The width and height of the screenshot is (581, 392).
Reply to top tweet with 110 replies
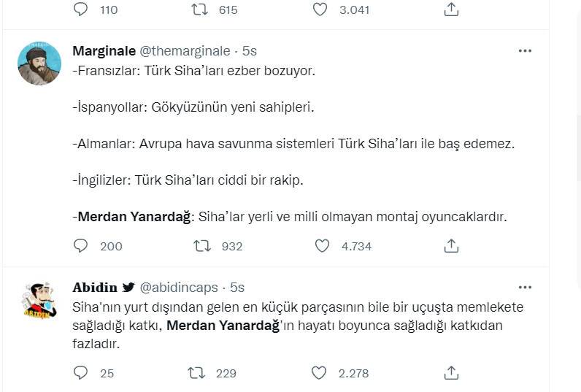click(81, 9)
